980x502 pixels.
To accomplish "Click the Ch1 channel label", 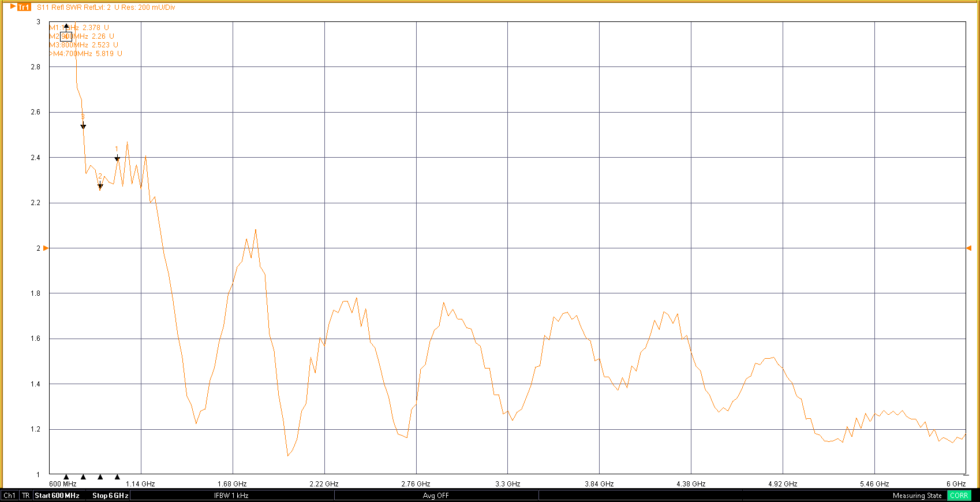I will click(10, 496).
